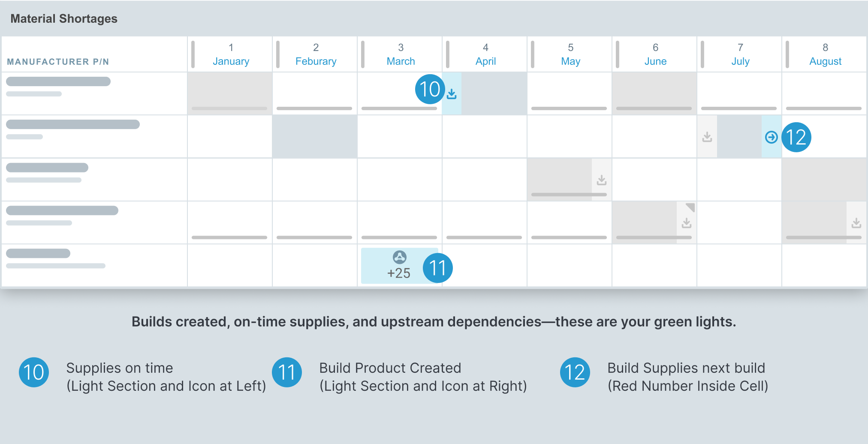The width and height of the screenshot is (868, 444).
Task: Select the March column header
Action: click(x=401, y=54)
